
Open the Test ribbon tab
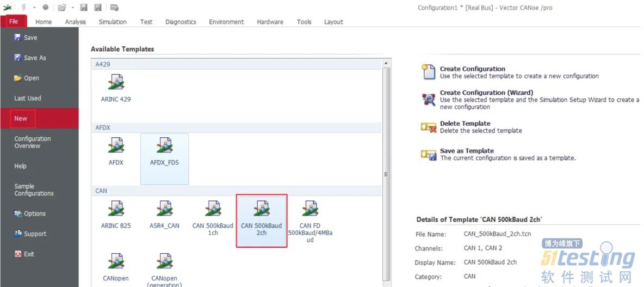(x=146, y=22)
